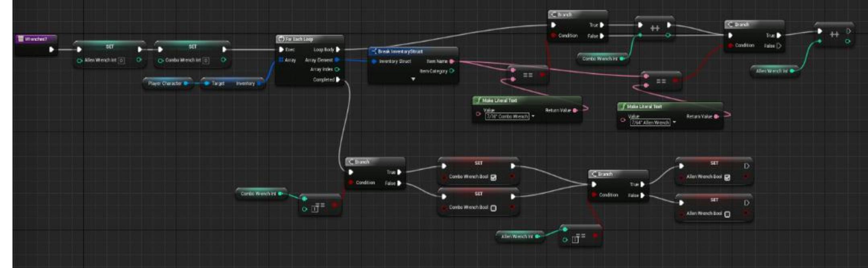Click the Array Index output pin
Viewport: 868px width, 268px height.
point(337,70)
